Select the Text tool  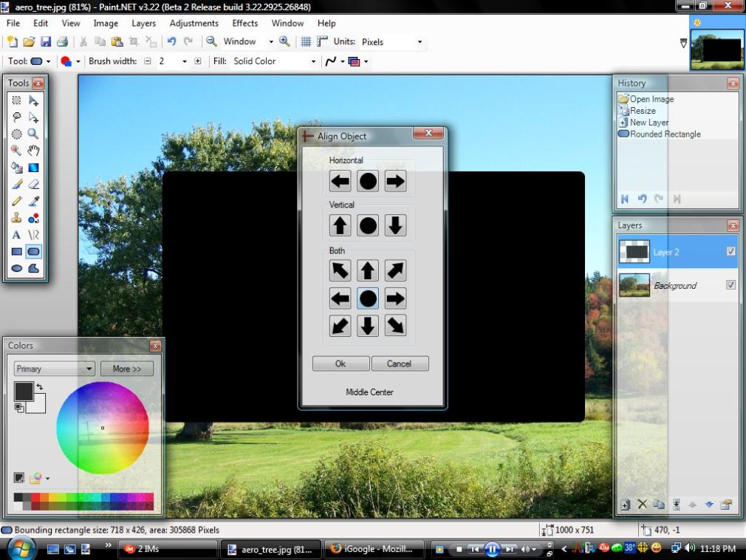point(16,236)
